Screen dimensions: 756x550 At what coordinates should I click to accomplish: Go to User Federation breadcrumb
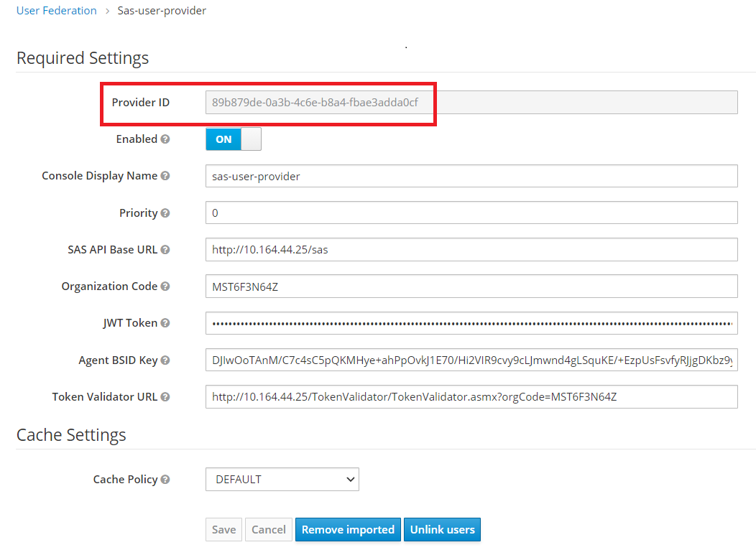pyautogui.click(x=56, y=11)
